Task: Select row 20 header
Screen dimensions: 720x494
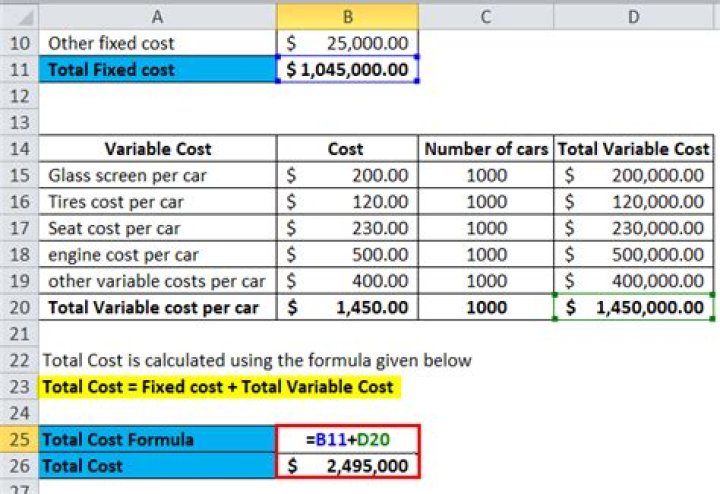Action: click(20, 307)
